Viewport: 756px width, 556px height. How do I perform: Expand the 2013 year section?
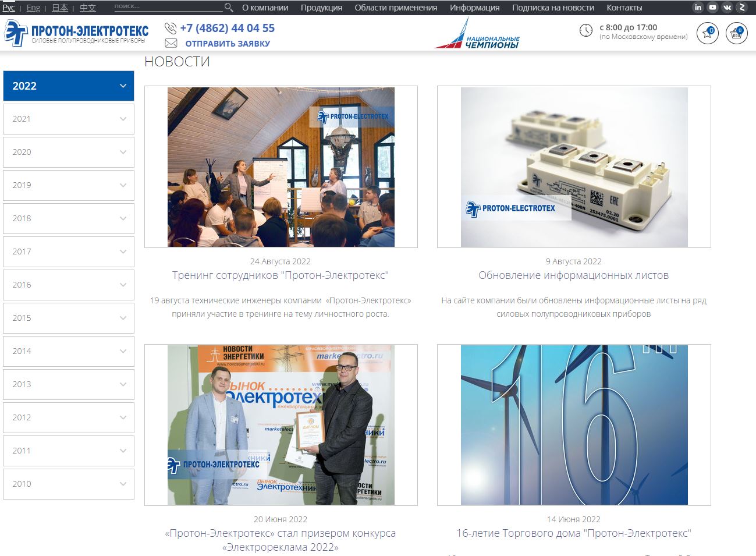coord(69,384)
